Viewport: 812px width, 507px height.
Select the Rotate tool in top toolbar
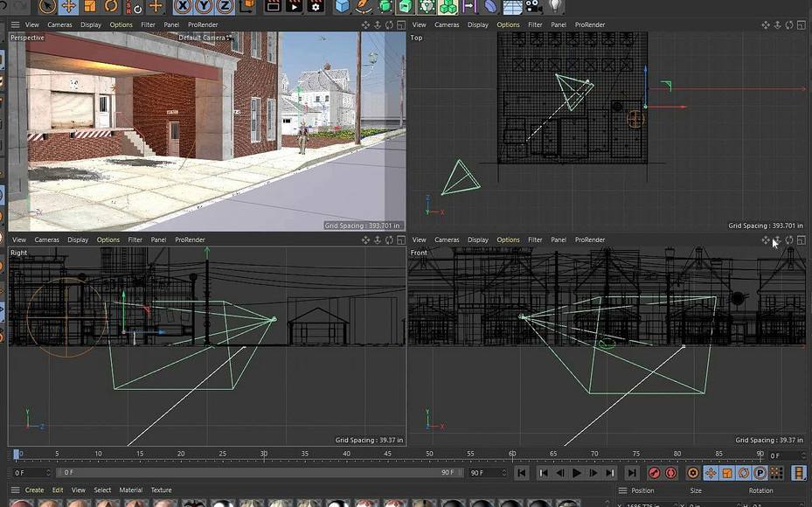point(112,6)
